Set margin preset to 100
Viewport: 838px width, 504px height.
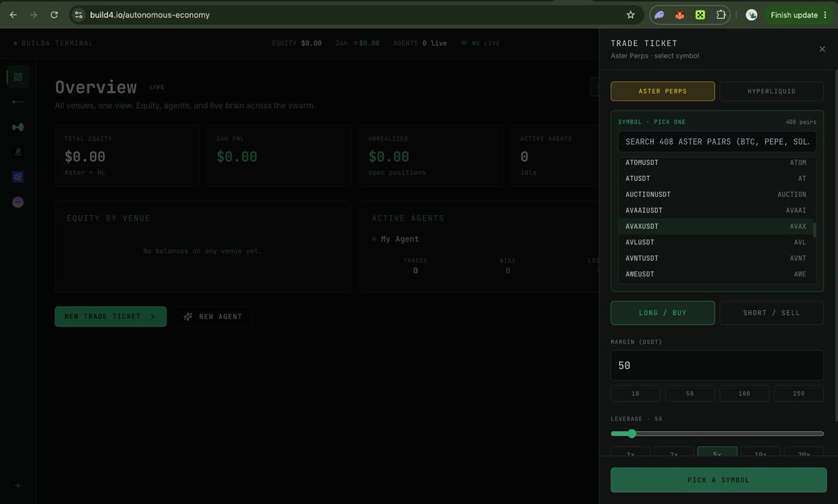pos(744,394)
